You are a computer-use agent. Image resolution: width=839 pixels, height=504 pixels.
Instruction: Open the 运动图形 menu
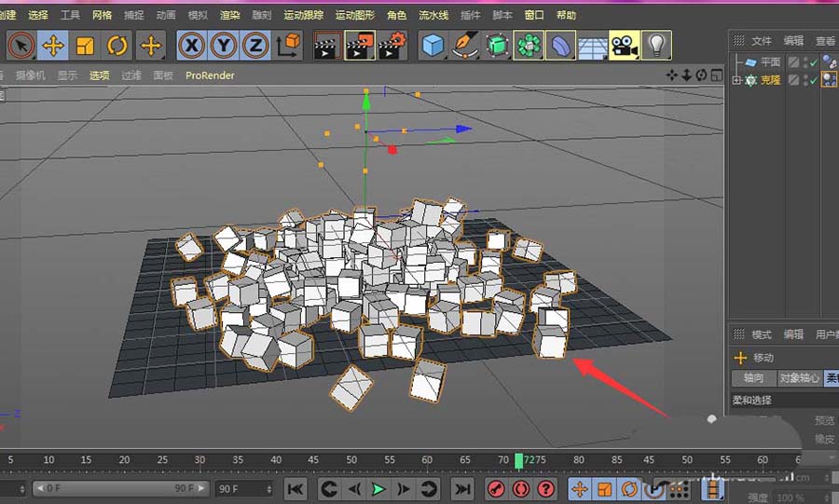tap(357, 15)
